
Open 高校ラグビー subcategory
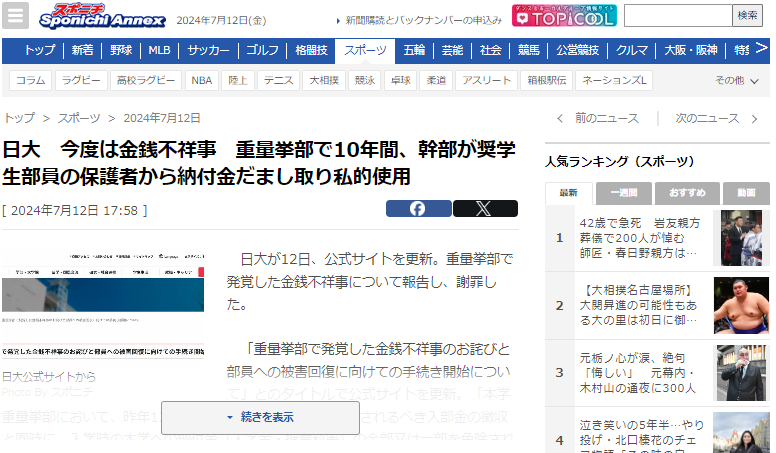click(x=146, y=80)
